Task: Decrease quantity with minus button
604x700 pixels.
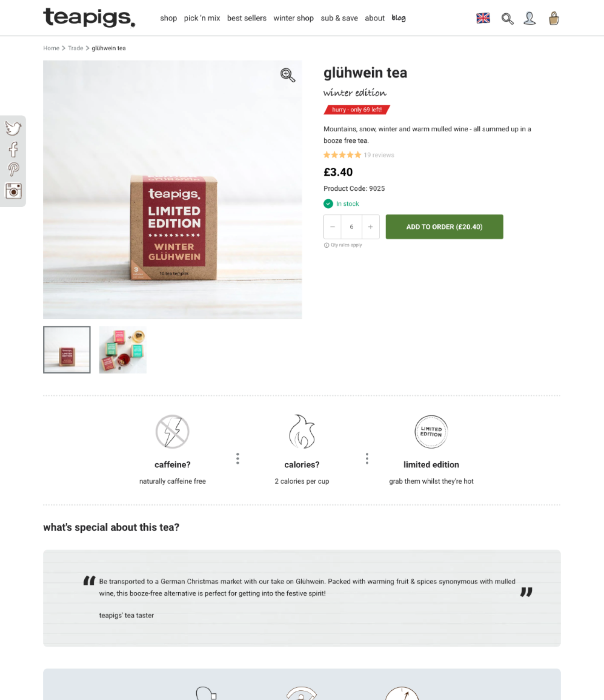Action: [333, 227]
